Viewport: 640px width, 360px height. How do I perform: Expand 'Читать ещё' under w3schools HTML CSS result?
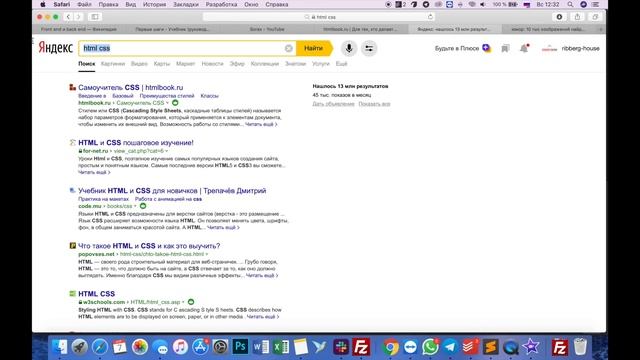pos(263,317)
